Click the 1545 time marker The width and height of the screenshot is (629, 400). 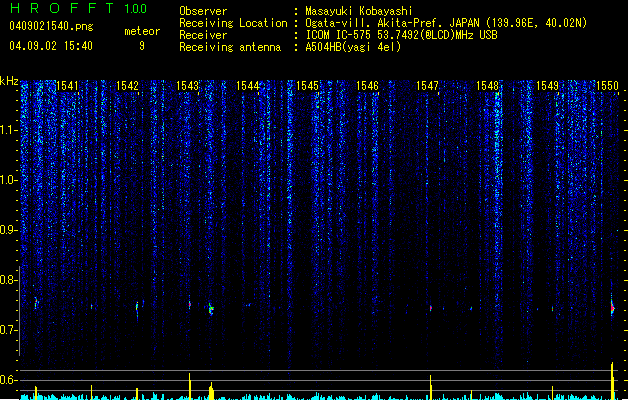[307, 86]
